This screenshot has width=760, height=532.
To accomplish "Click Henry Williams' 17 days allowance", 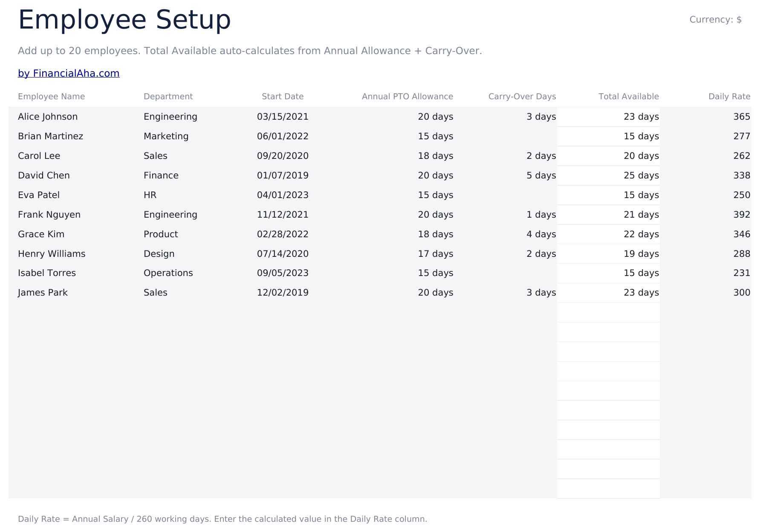I will 436,254.
